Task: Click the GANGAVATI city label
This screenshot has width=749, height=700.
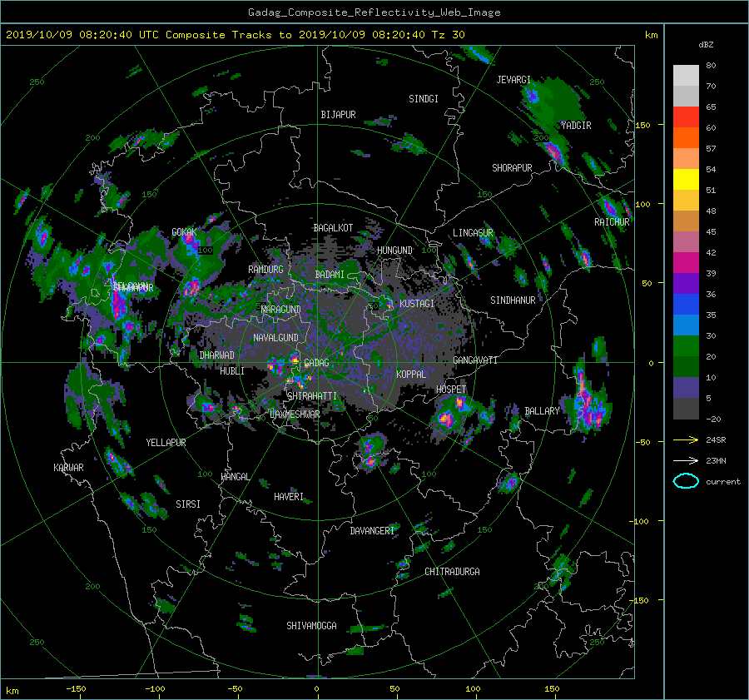Action: coord(475,360)
